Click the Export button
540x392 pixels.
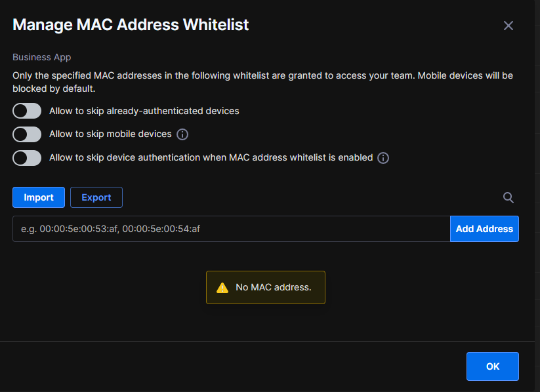(96, 197)
